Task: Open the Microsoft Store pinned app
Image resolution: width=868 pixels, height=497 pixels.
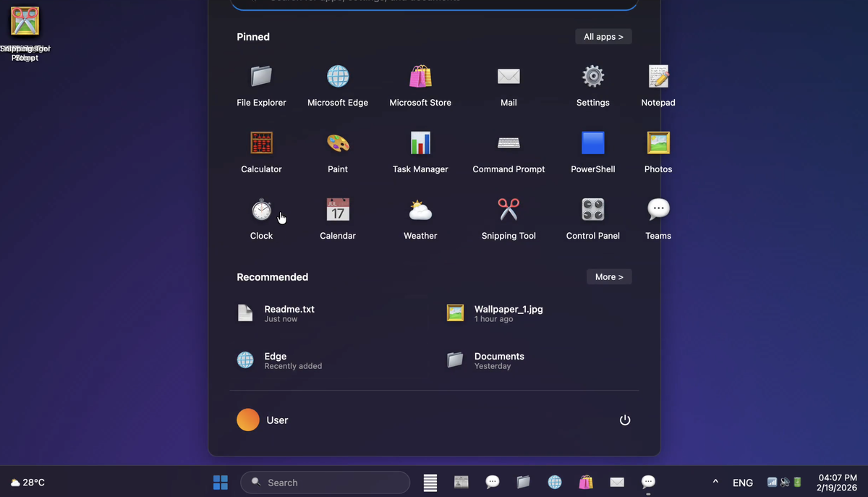Action: tap(420, 85)
